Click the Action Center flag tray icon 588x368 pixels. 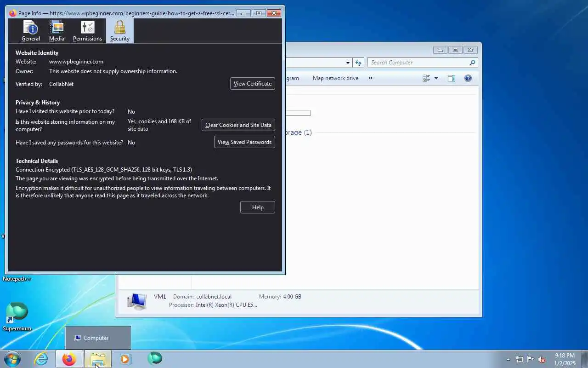pos(531,359)
